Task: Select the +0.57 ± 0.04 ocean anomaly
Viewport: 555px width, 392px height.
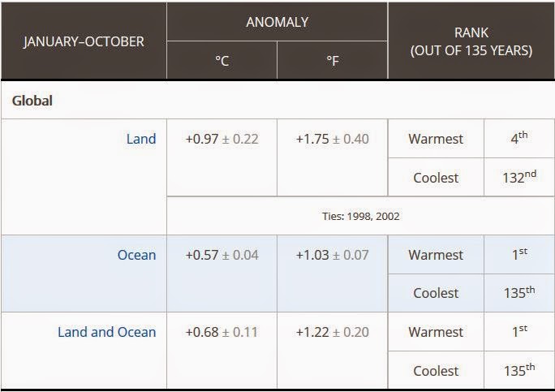Action: pos(222,255)
